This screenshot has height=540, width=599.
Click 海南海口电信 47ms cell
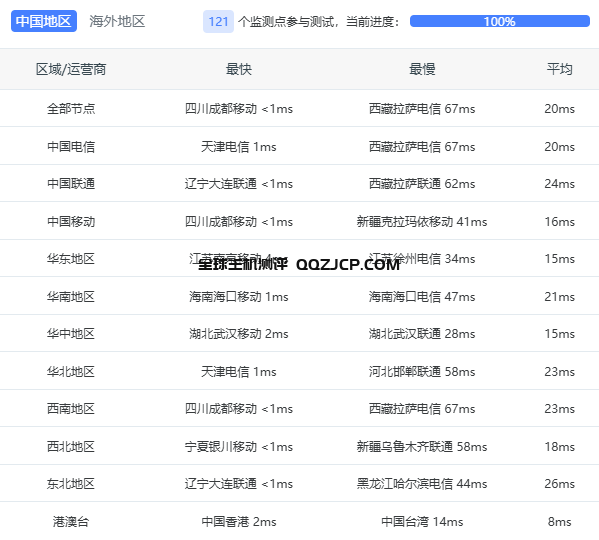coord(422,297)
